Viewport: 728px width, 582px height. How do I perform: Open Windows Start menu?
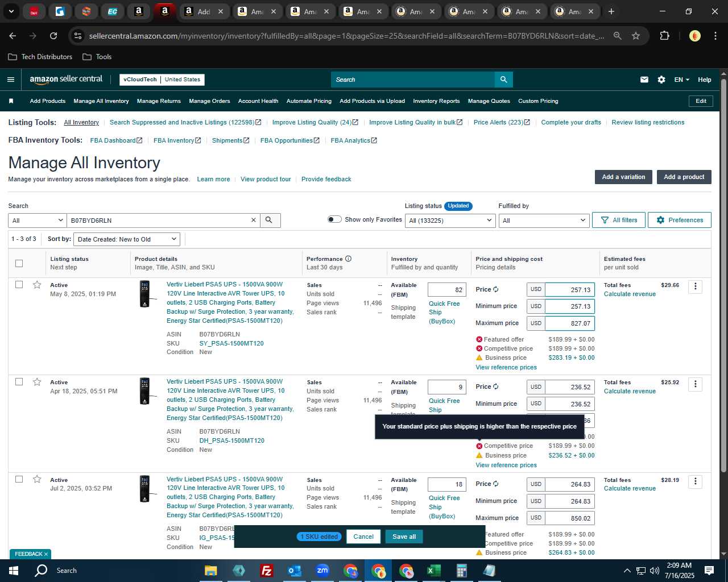pyautogui.click(x=14, y=571)
